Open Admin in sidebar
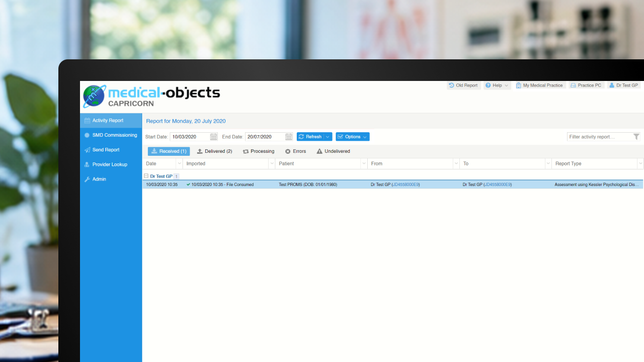 point(111,179)
